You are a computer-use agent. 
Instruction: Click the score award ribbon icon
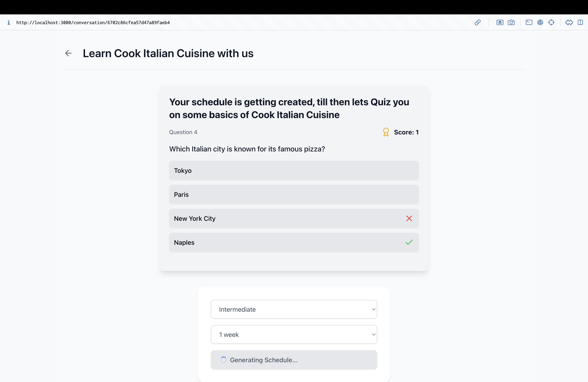pyautogui.click(x=386, y=132)
